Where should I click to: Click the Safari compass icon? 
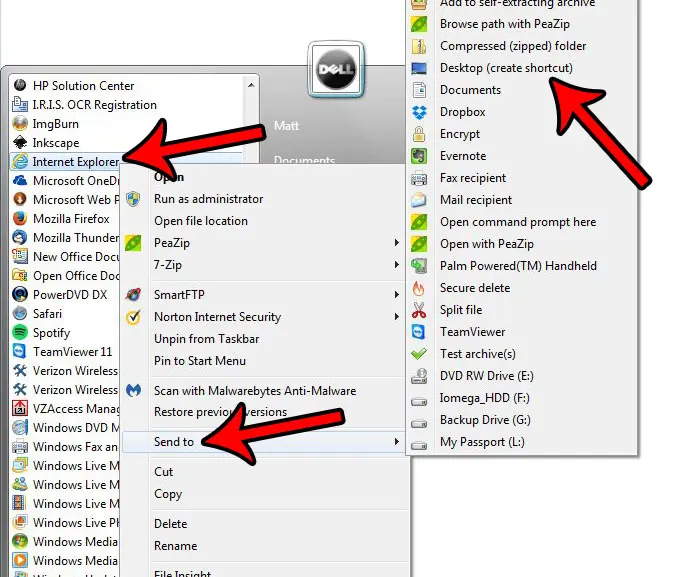point(20,313)
